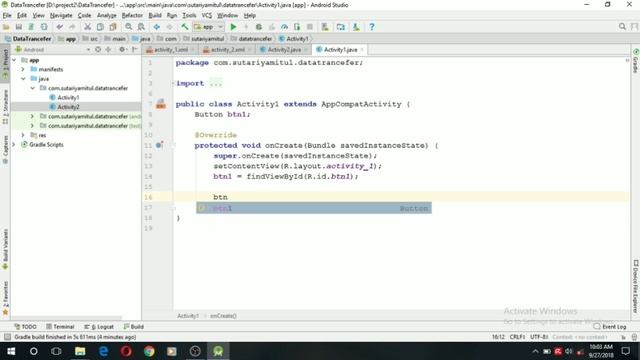Click the Make Project hammer icon
This screenshot has height=360, width=640.
tap(184, 27)
